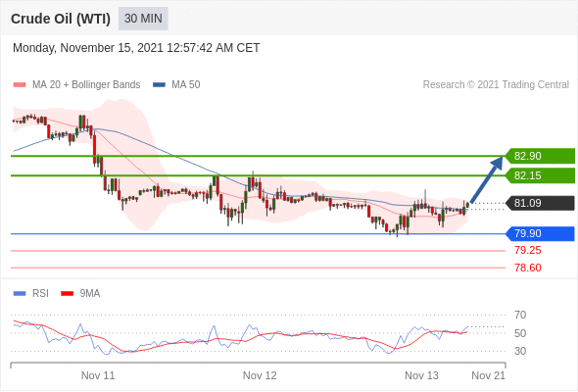Toggle the MA 20 + Bollinger Bands legend label

tap(86, 85)
